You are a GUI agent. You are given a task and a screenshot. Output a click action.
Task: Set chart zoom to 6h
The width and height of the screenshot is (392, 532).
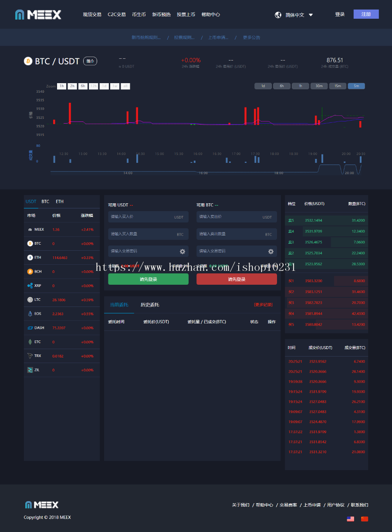click(83, 86)
